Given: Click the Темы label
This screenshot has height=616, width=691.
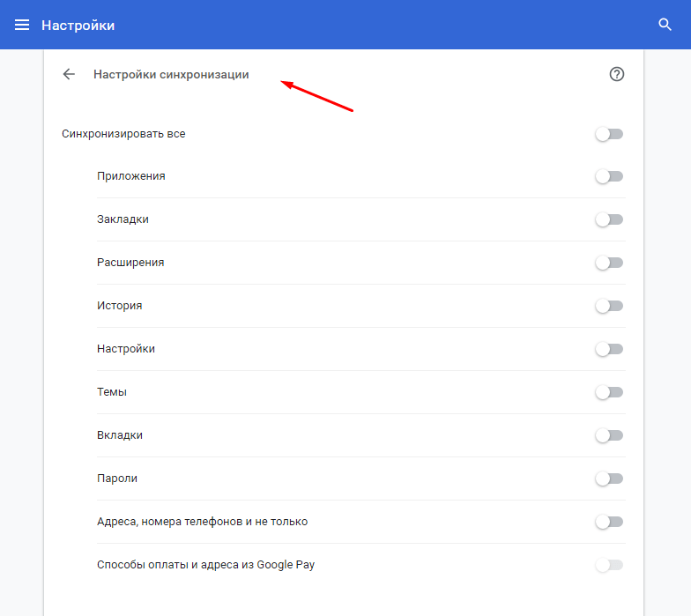Looking at the screenshot, I should click(112, 392).
